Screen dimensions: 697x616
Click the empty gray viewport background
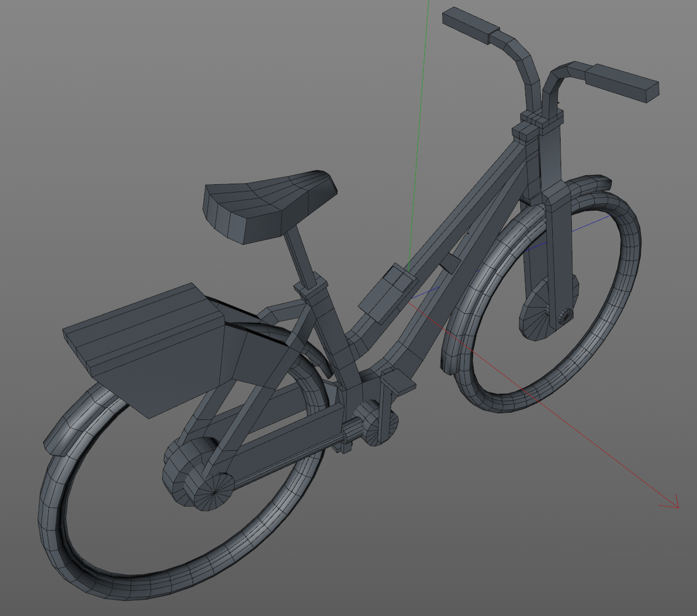pos(112,112)
